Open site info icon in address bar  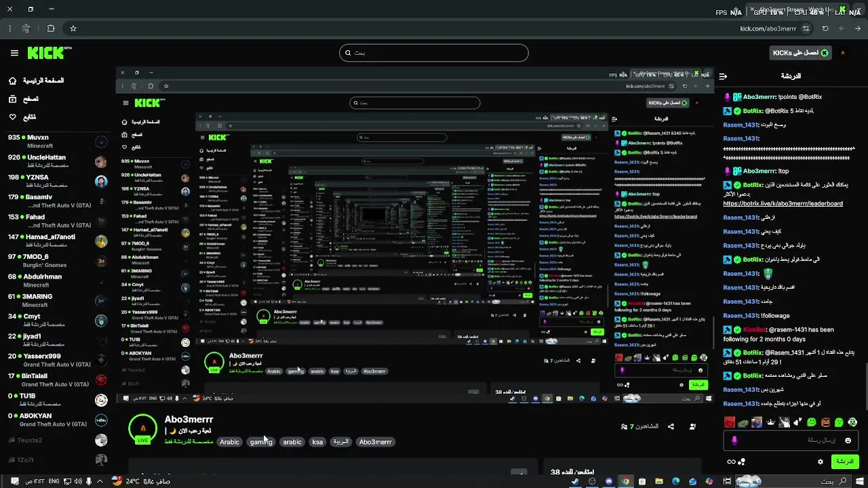[x=806, y=28]
